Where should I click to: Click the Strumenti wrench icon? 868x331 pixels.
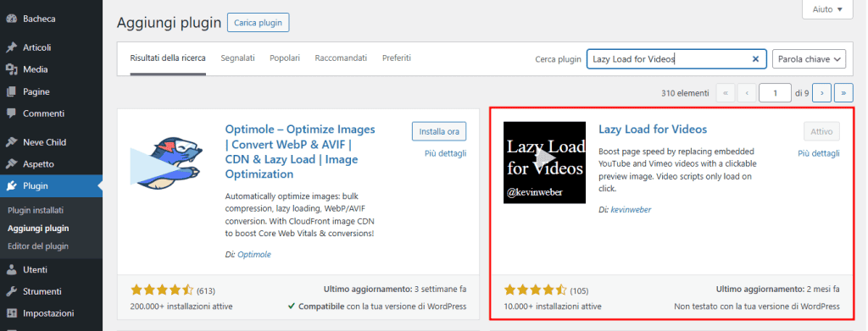[11, 291]
